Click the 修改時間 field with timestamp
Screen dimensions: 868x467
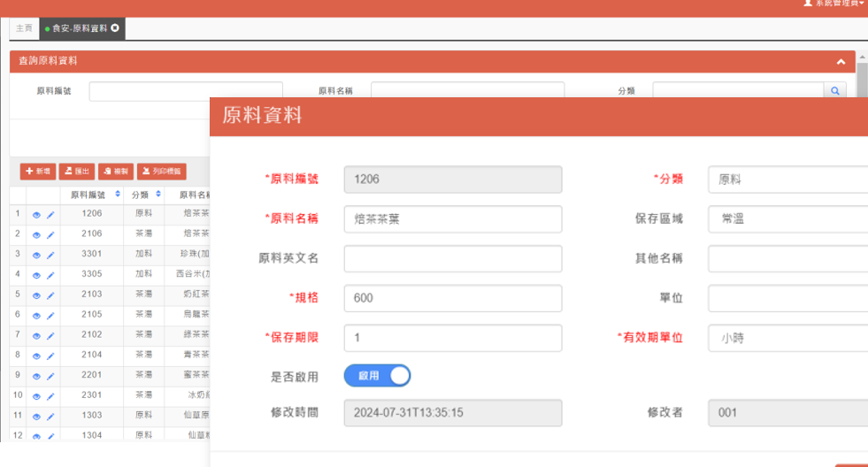[453, 413]
